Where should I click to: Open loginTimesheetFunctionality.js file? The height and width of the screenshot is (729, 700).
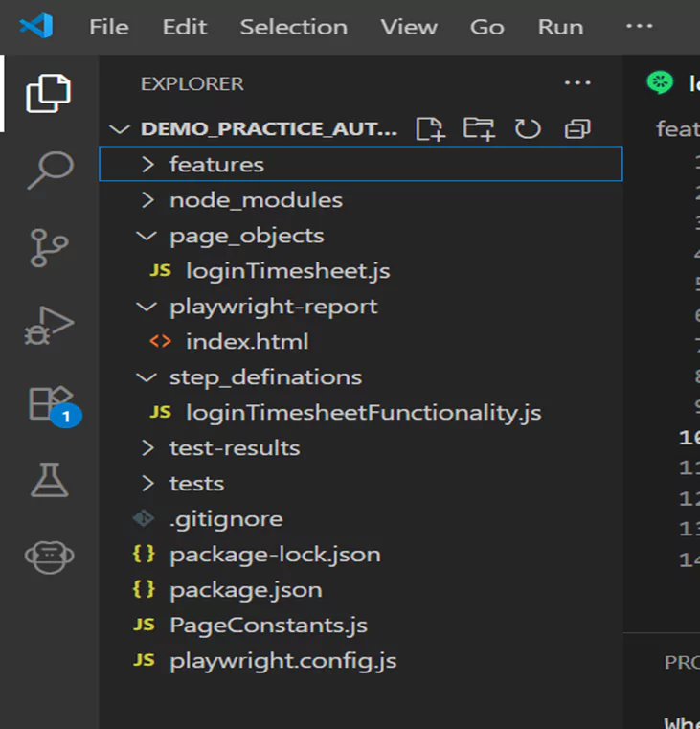(x=363, y=413)
